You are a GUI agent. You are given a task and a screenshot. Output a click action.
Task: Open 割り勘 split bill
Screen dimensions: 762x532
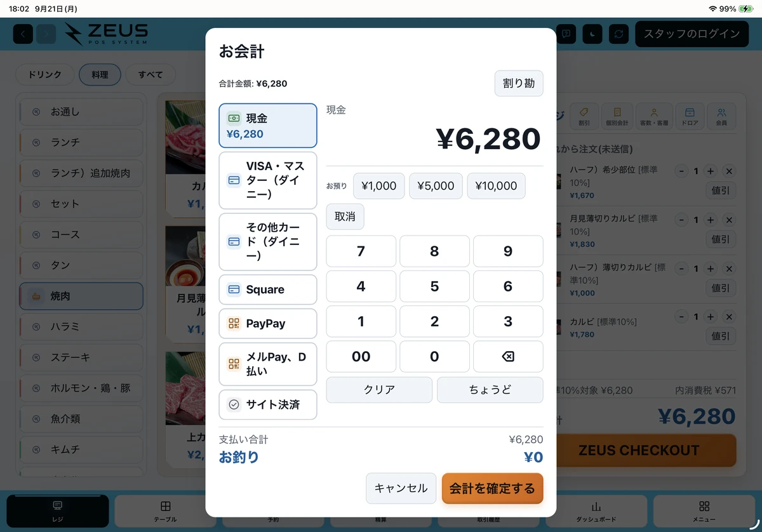[x=519, y=83]
